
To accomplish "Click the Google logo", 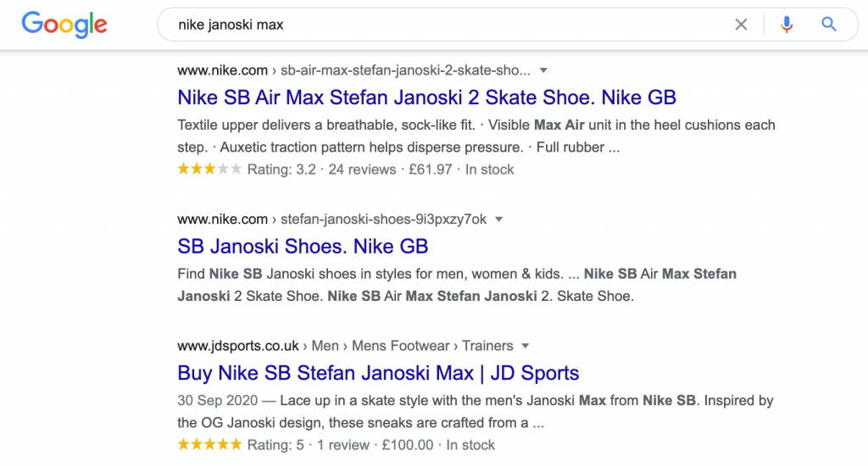I will click(x=64, y=25).
